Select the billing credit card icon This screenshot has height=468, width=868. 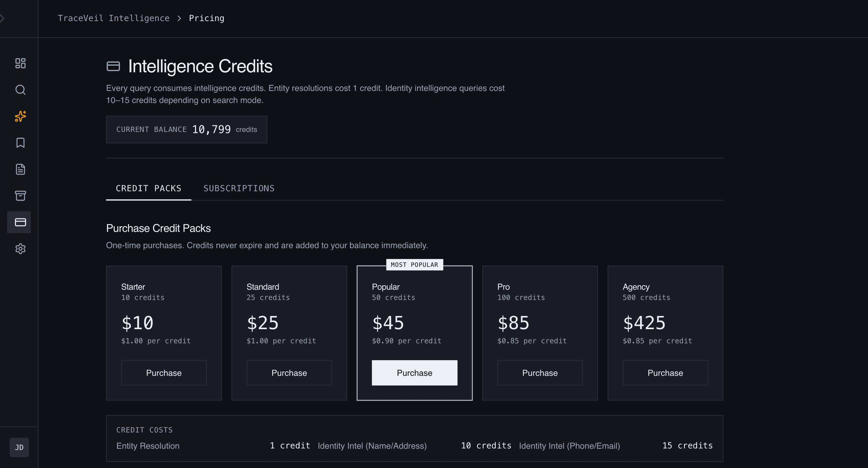20,222
